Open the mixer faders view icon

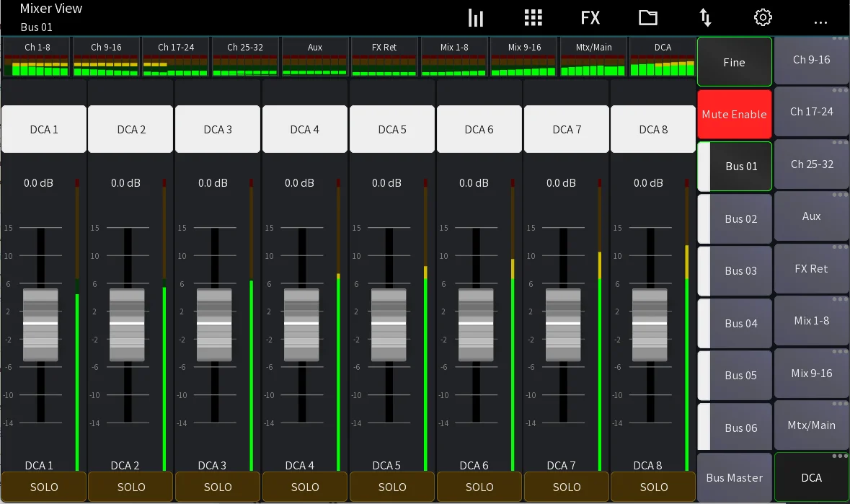pos(475,18)
